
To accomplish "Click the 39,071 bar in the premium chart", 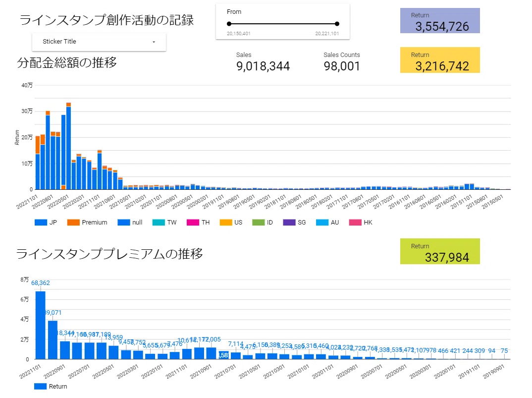I will pyautogui.click(x=53, y=340).
